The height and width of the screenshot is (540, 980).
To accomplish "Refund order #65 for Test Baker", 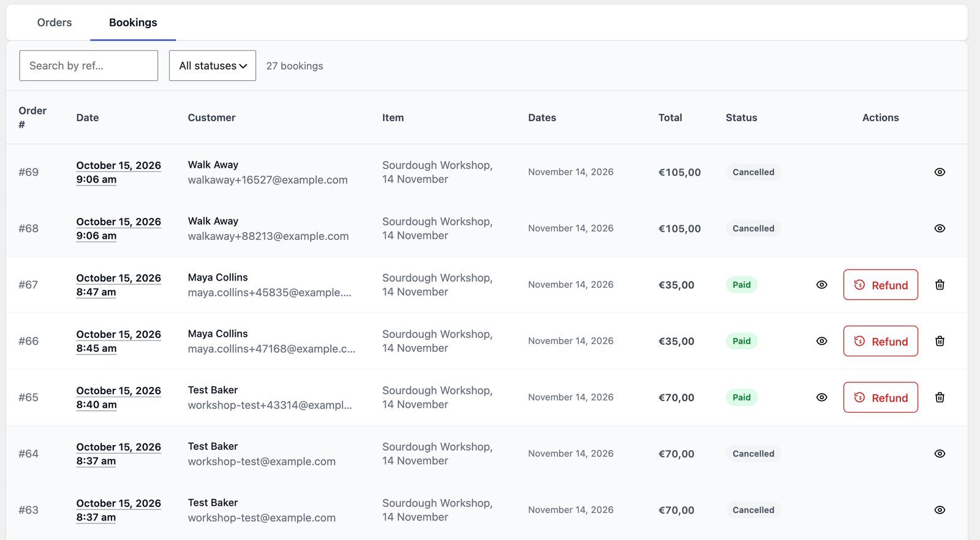I will pos(881,397).
